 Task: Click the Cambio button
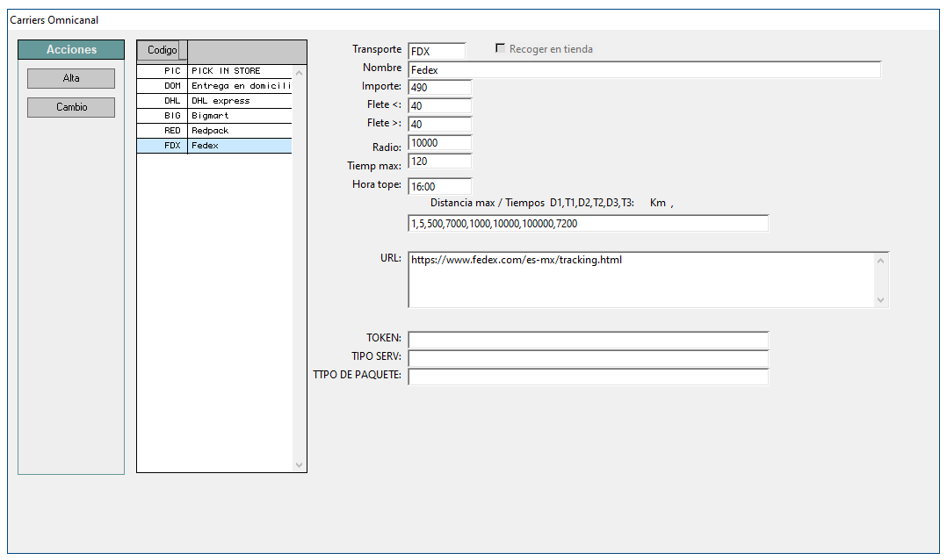tap(71, 107)
